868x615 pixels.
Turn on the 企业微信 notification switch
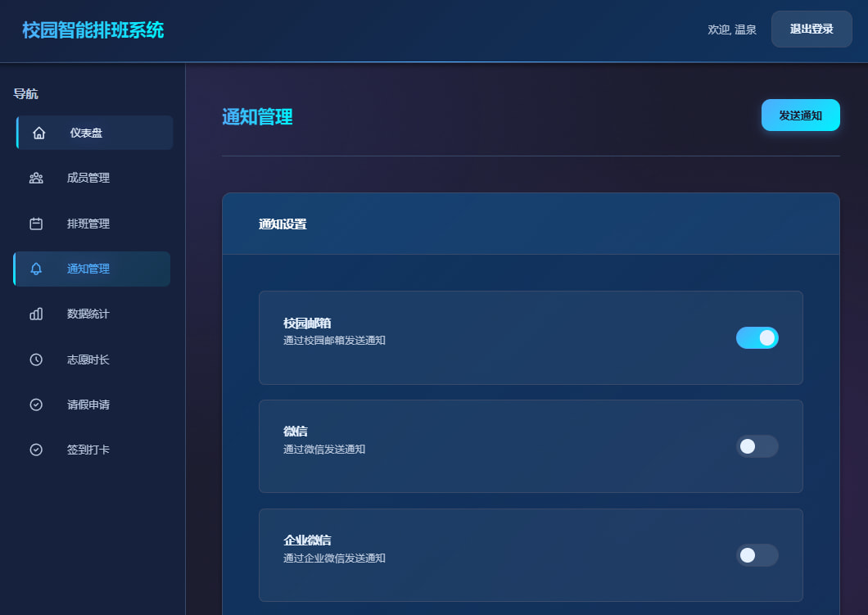click(x=757, y=555)
